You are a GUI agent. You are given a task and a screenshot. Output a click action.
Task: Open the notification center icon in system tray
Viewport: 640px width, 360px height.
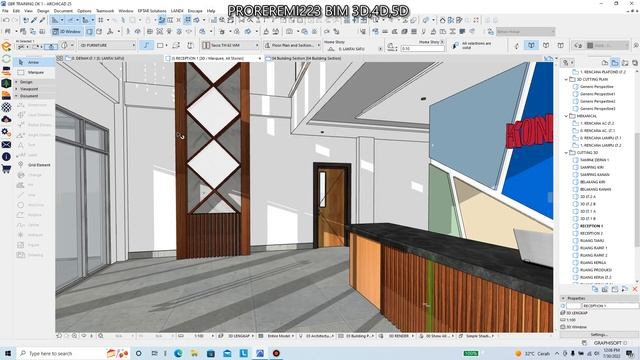(631, 353)
